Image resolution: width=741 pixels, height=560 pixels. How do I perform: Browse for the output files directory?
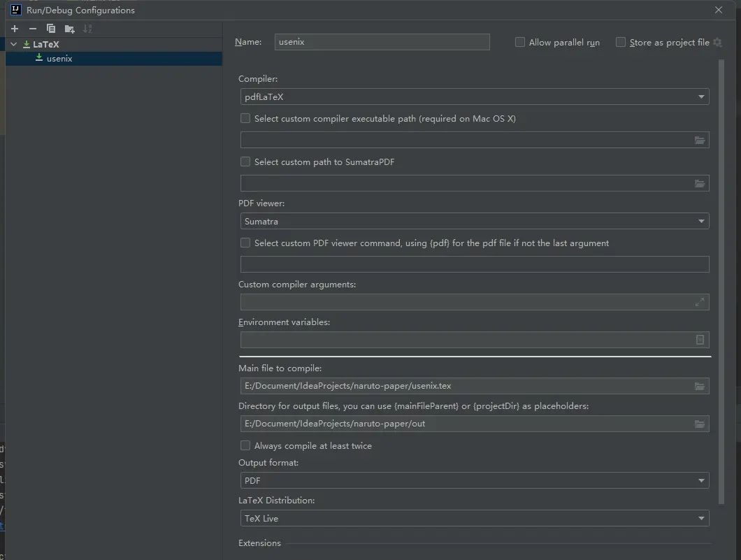point(700,424)
